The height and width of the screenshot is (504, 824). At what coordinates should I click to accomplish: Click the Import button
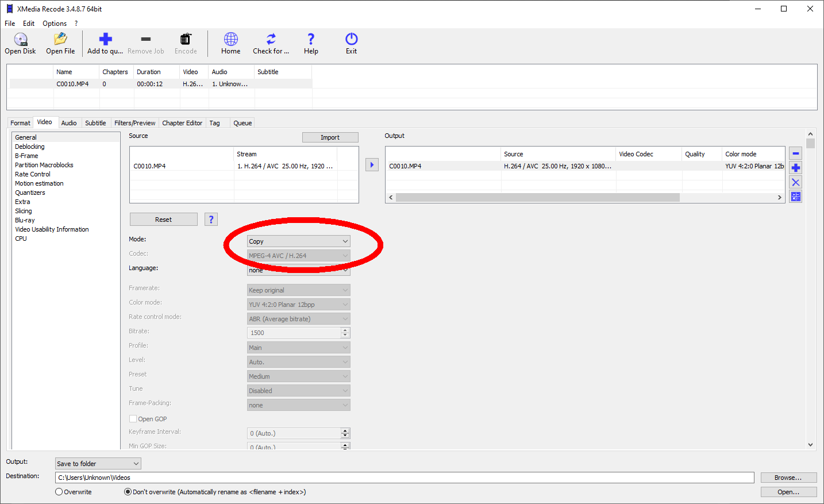pos(330,137)
